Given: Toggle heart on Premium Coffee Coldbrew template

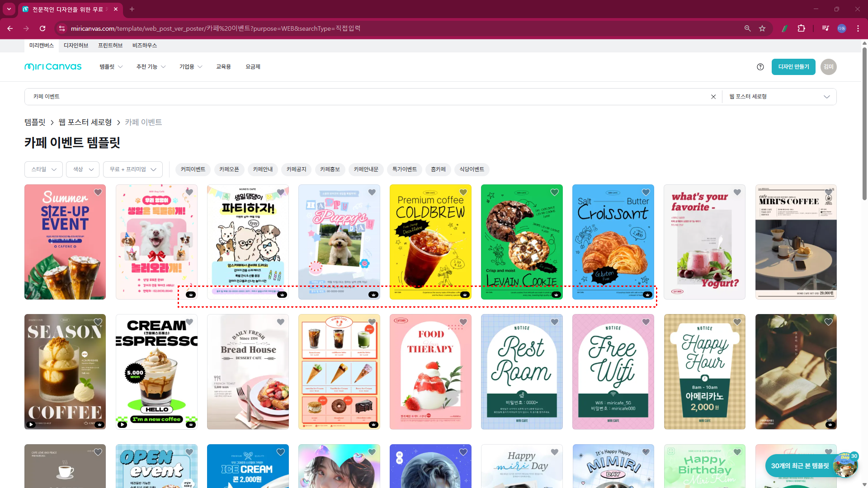Looking at the screenshot, I should [463, 192].
